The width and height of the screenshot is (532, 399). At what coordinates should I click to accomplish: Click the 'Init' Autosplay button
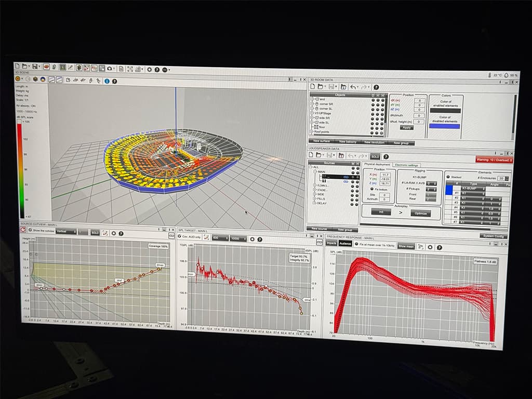[381, 212]
